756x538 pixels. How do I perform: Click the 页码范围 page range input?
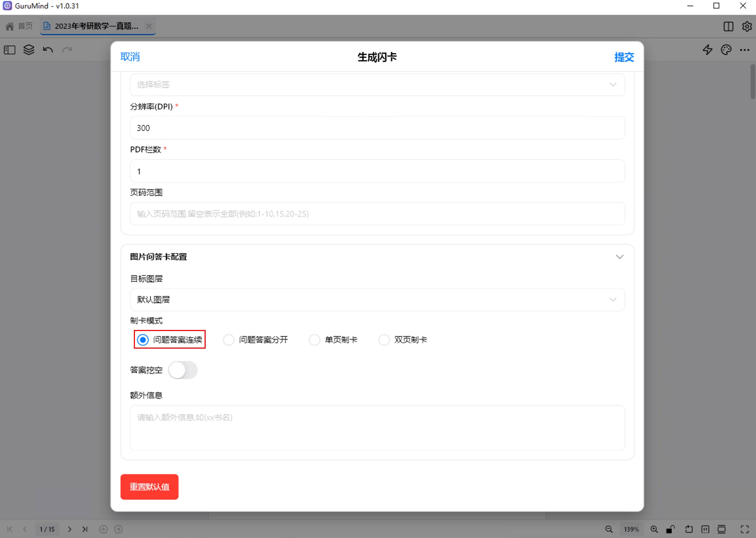377,214
